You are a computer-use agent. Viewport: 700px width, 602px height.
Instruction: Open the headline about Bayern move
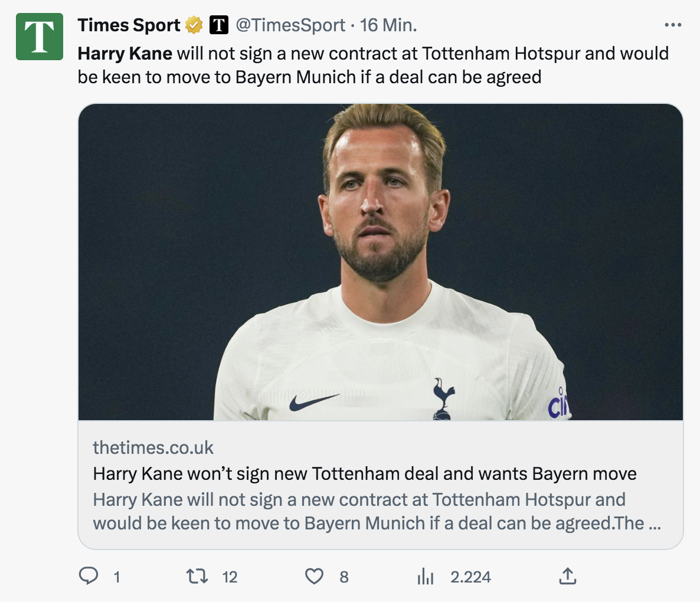(365, 474)
